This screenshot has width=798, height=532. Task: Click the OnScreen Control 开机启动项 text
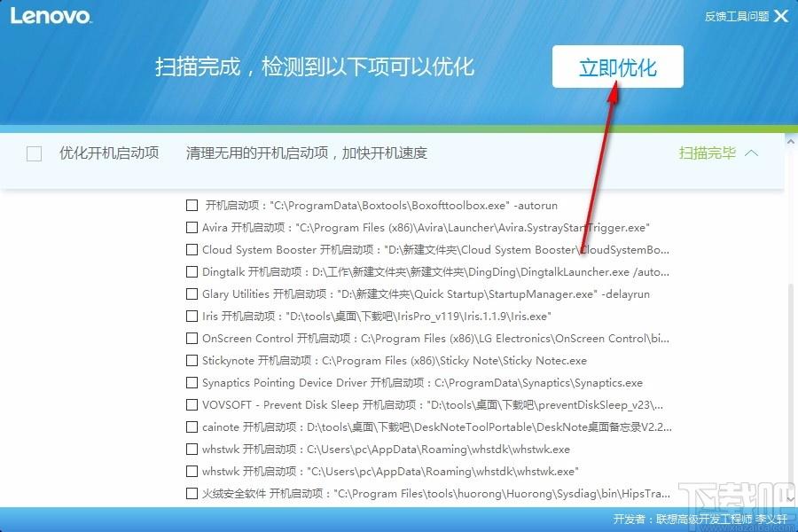435,338
